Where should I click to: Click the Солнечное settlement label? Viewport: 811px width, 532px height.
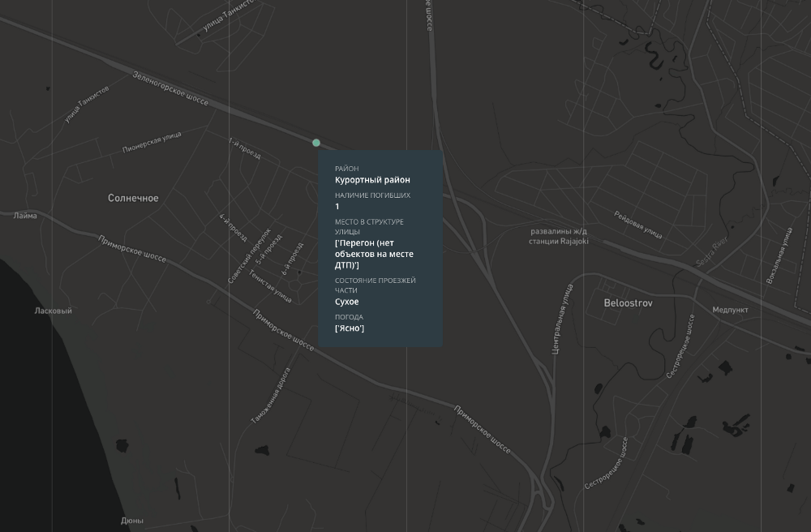tap(133, 198)
